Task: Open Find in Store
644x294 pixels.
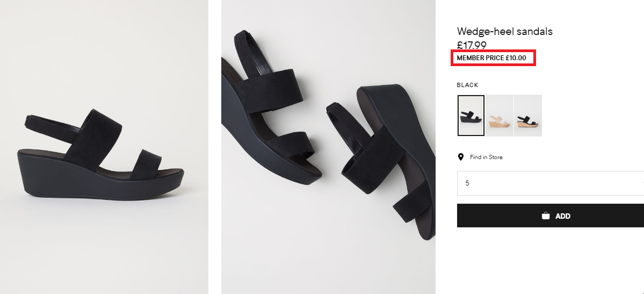Action: pos(486,157)
